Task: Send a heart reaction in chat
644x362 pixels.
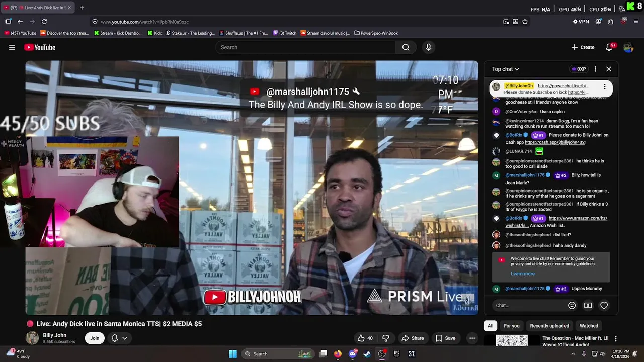Action: coord(604,305)
